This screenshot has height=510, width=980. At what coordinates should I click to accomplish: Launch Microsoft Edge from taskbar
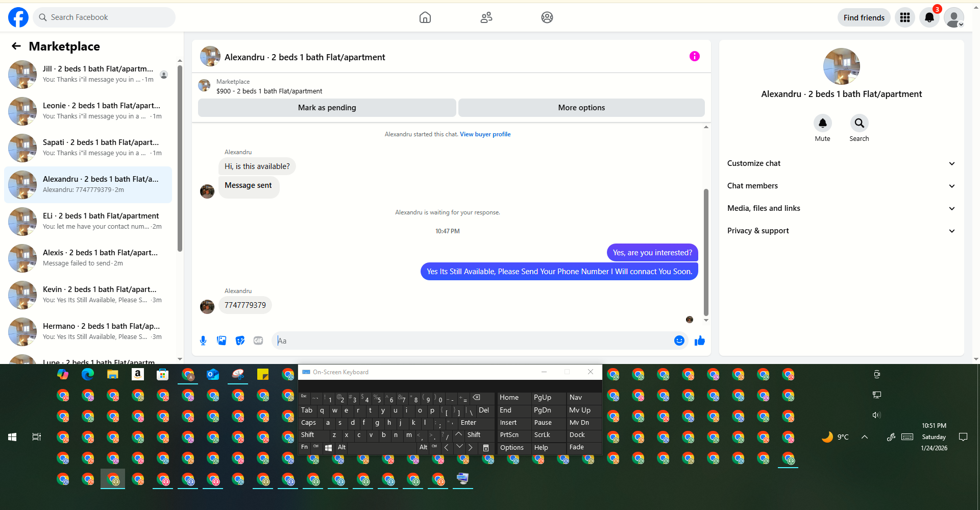tap(88, 375)
